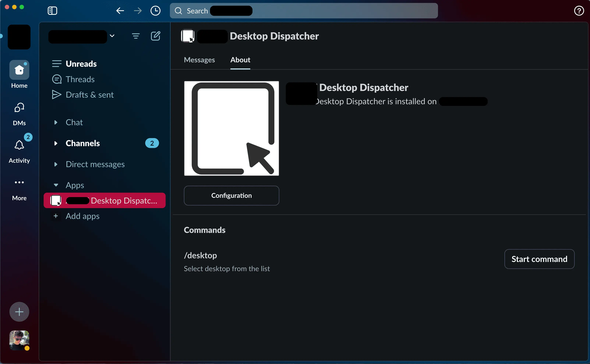Expand the Direct messages section

click(x=56, y=164)
